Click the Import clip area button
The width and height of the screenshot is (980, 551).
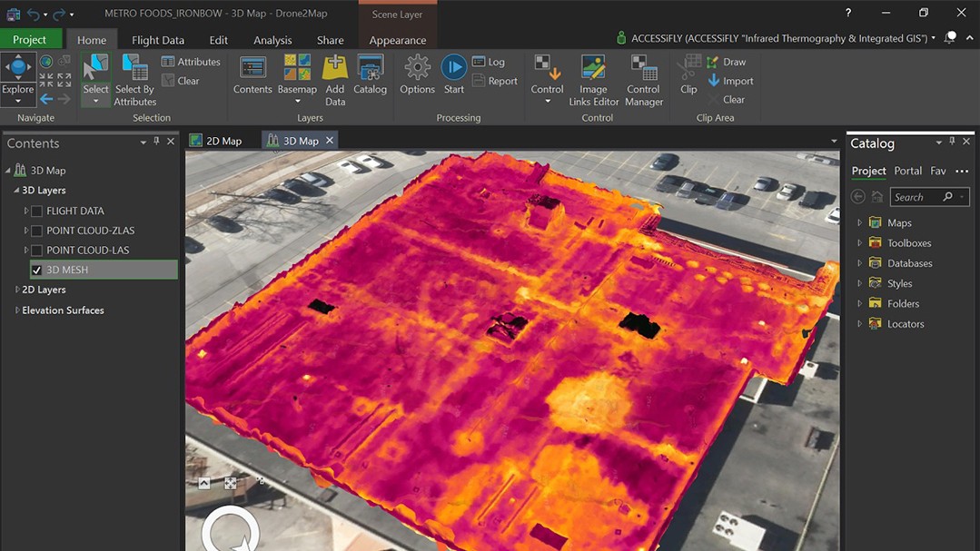[x=730, y=81]
